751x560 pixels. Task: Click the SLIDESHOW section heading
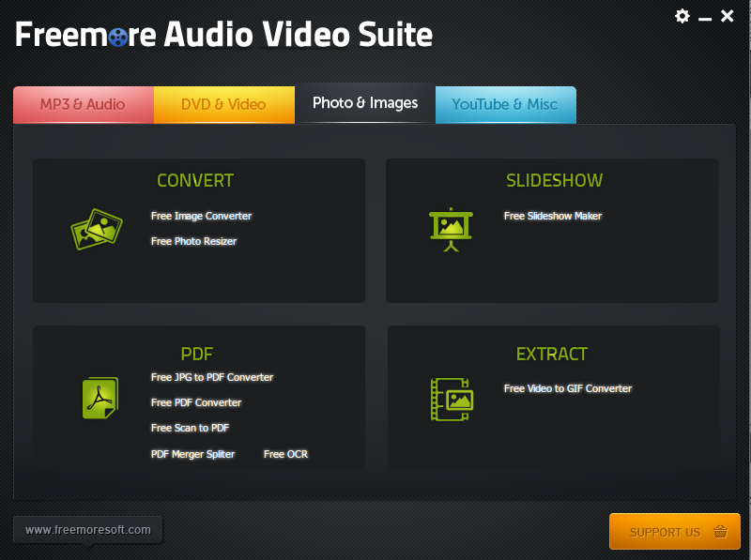pyautogui.click(x=554, y=180)
